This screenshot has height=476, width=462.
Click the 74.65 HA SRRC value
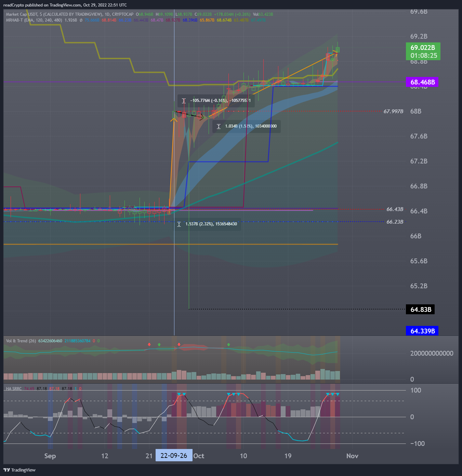pyautogui.click(x=29, y=389)
